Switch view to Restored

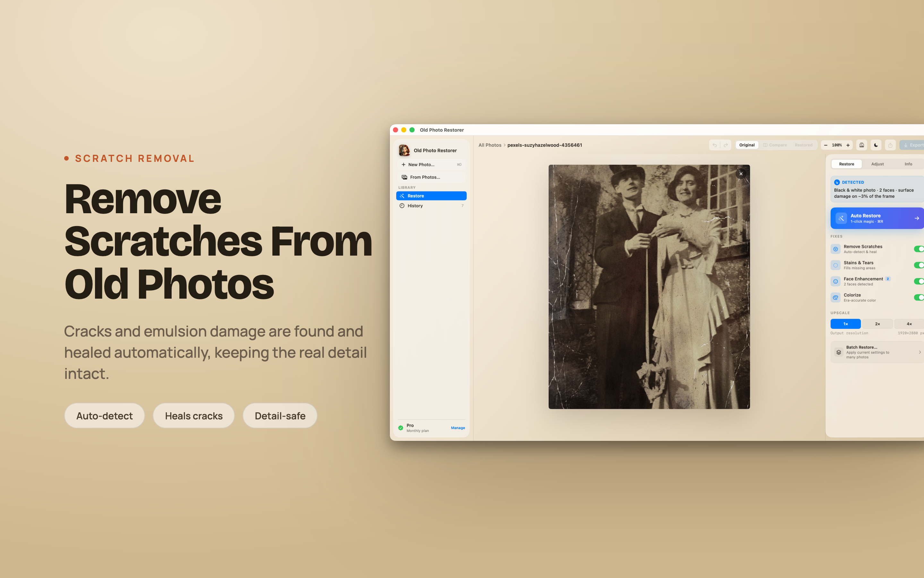[803, 145]
